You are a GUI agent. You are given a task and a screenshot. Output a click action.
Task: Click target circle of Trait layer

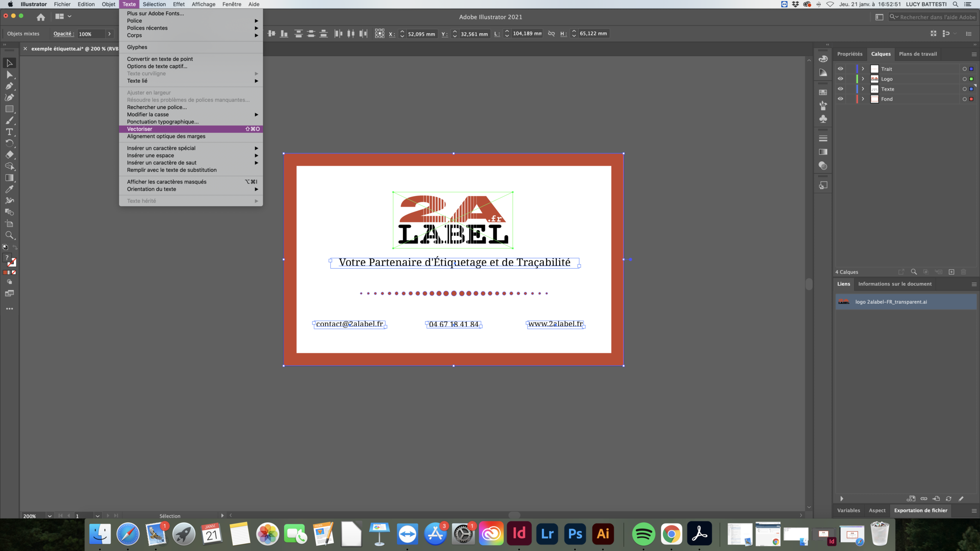tap(965, 69)
